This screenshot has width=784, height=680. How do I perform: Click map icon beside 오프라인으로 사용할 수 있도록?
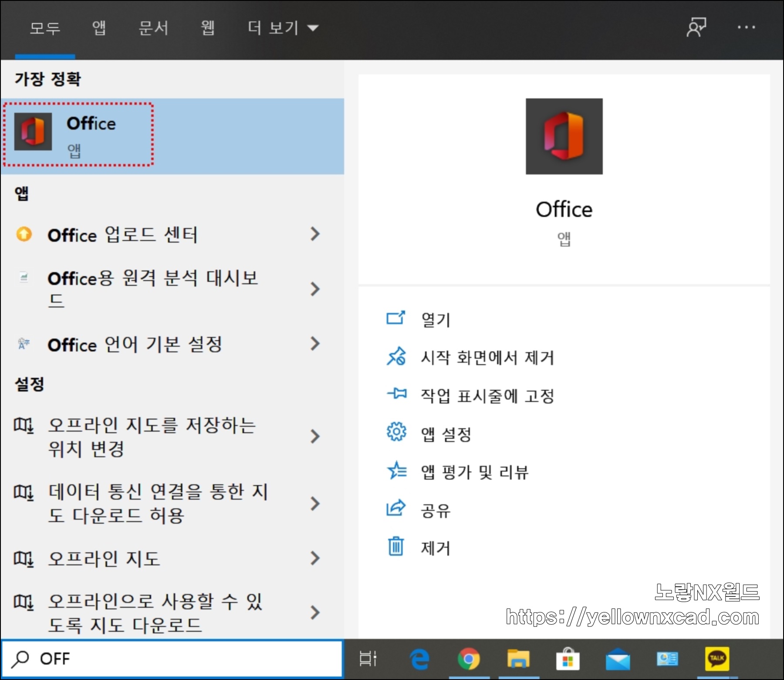[24, 602]
